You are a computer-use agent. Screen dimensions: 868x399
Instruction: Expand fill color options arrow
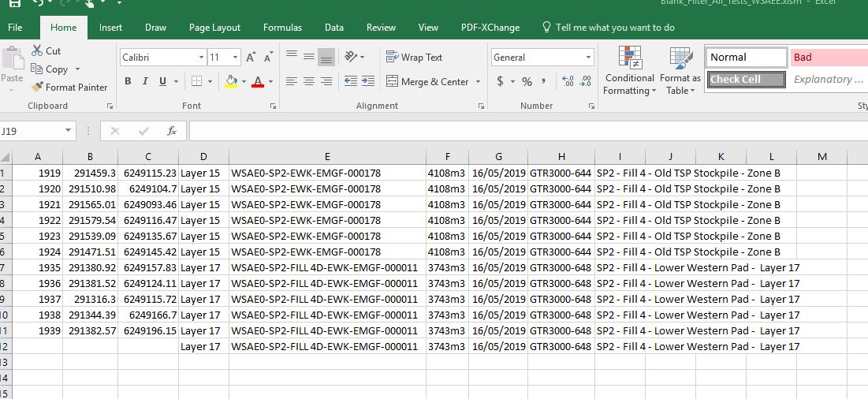coord(244,81)
